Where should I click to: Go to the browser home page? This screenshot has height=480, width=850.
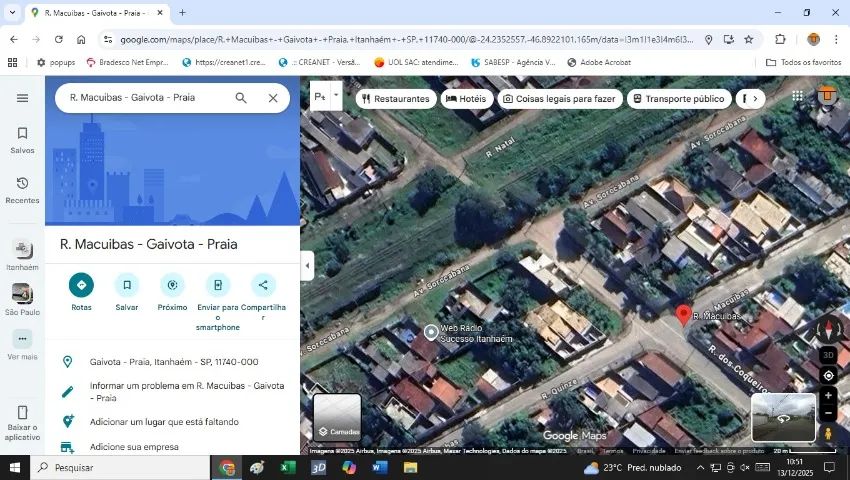(x=81, y=40)
